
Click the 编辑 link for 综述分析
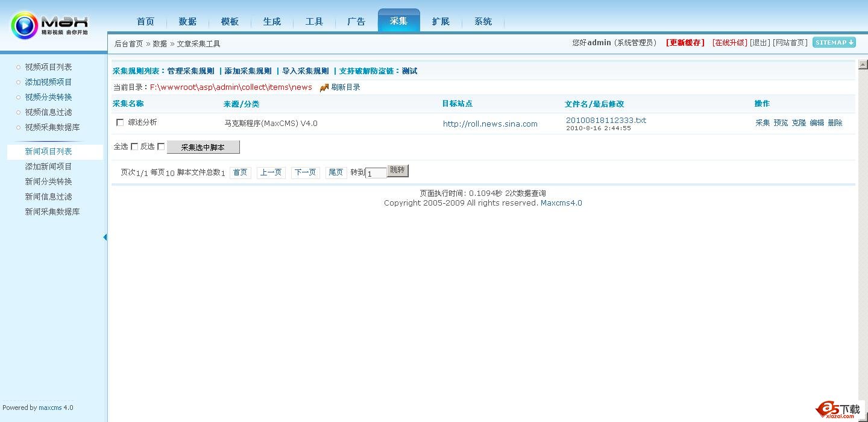pos(817,123)
